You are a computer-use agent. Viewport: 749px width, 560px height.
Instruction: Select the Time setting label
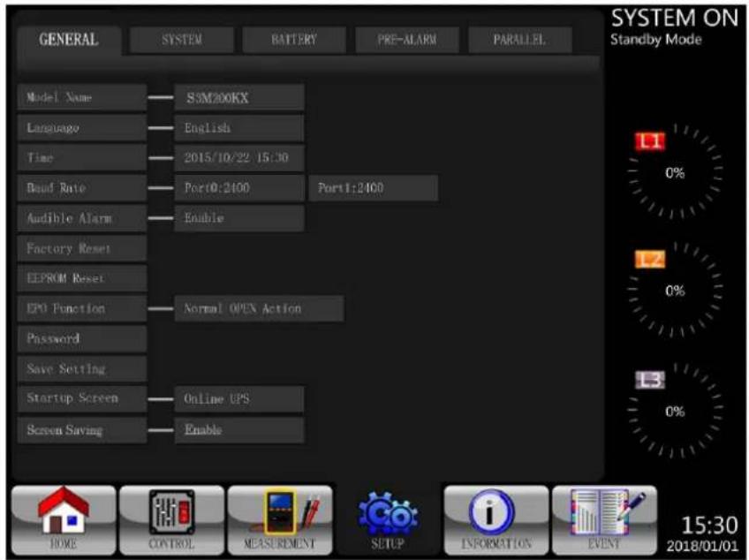coord(81,158)
